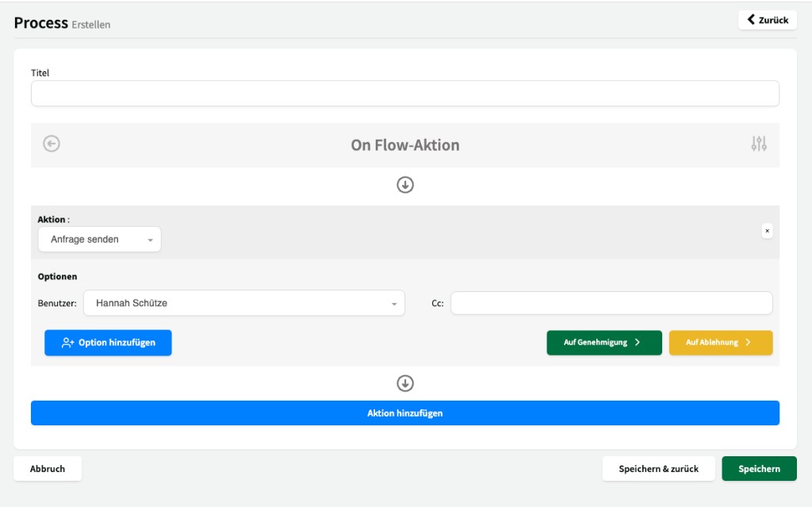Click the circled left arrow in flow header
Screen dimensions: 812x507
(x=52, y=144)
